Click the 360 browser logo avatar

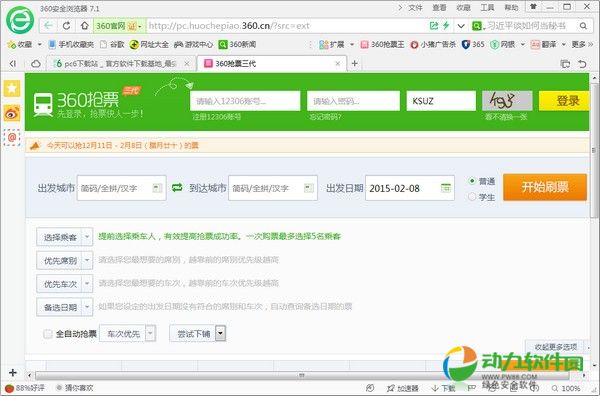(x=20, y=20)
